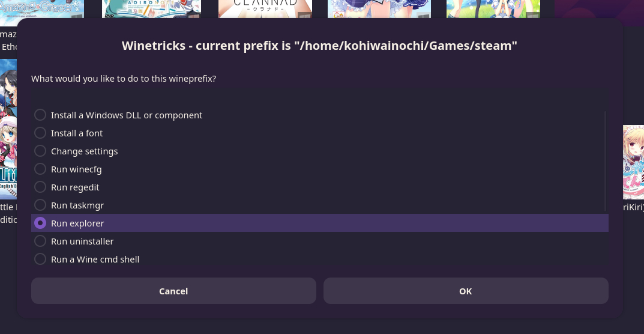This screenshot has width=644, height=334.
Task: Click the options list vertical scrollbar
Action: pos(605,161)
